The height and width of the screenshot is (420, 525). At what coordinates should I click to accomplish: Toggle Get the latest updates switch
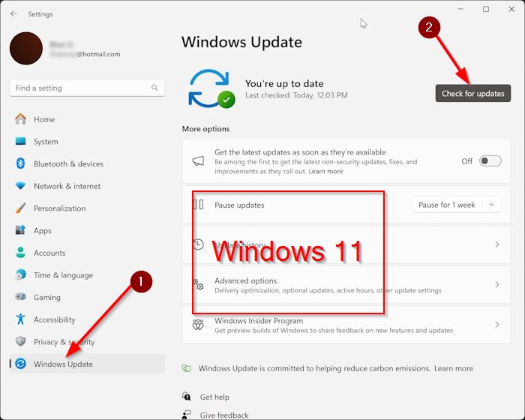(x=490, y=161)
